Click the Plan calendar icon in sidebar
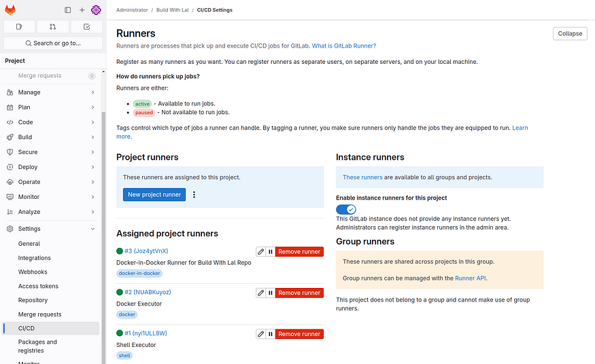Viewport: 595px width, 364px height. tap(10, 107)
